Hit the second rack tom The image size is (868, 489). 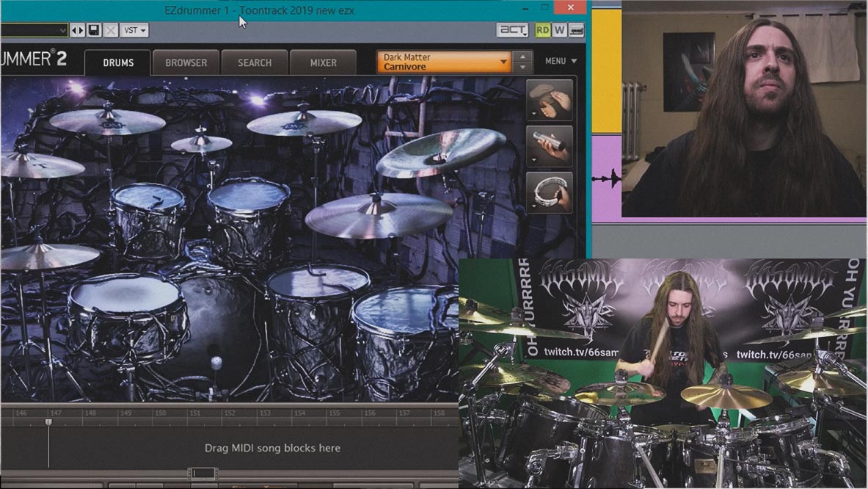click(x=249, y=197)
